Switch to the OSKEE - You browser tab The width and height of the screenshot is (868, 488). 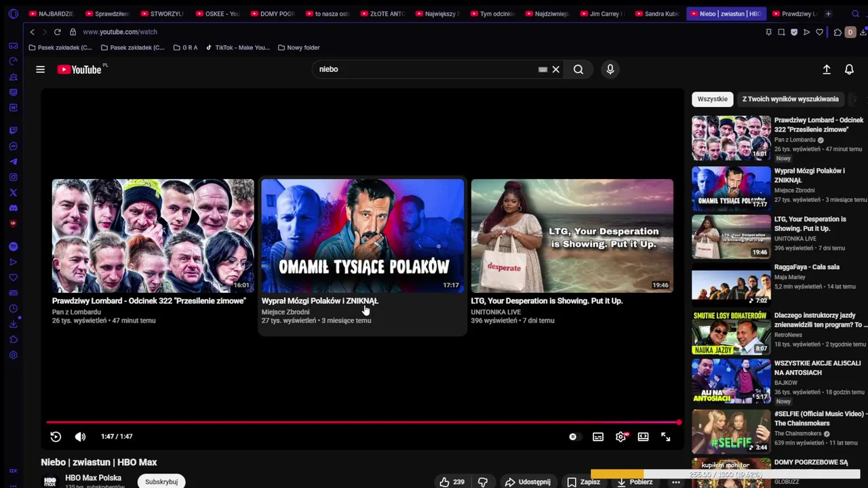click(217, 14)
